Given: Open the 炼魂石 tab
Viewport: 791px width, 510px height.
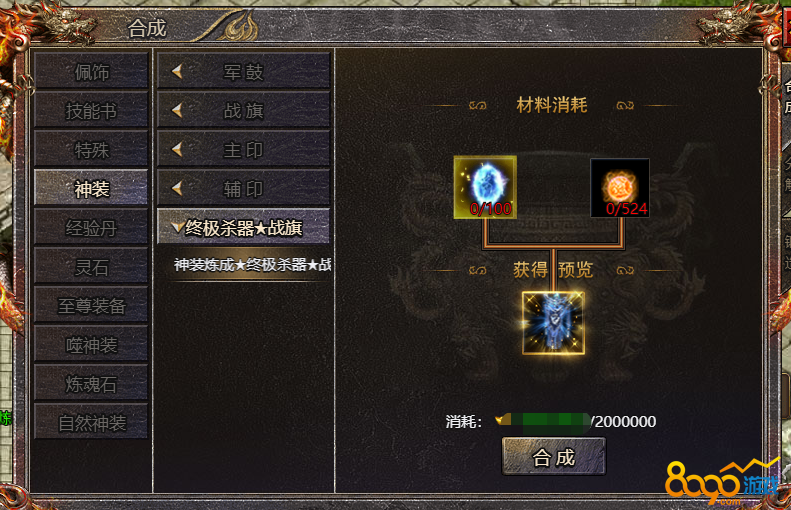Looking at the screenshot, I should pyautogui.click(x=91, y=384).
